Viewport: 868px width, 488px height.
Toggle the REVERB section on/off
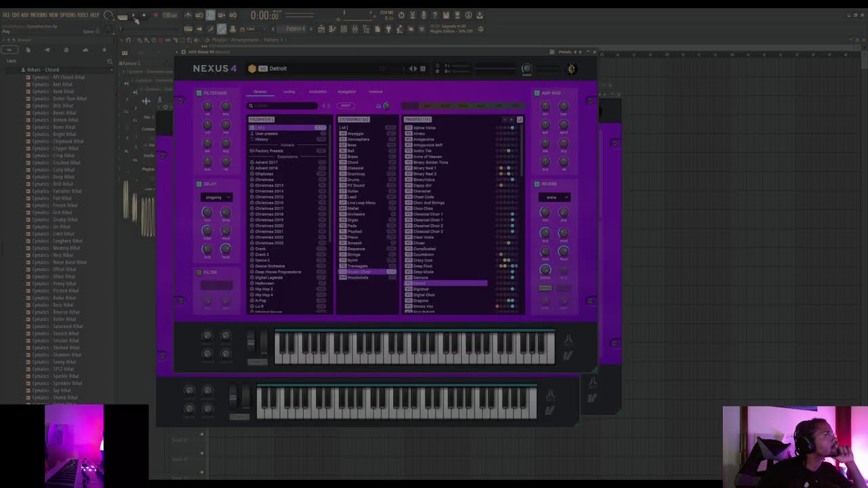point(537,184)
